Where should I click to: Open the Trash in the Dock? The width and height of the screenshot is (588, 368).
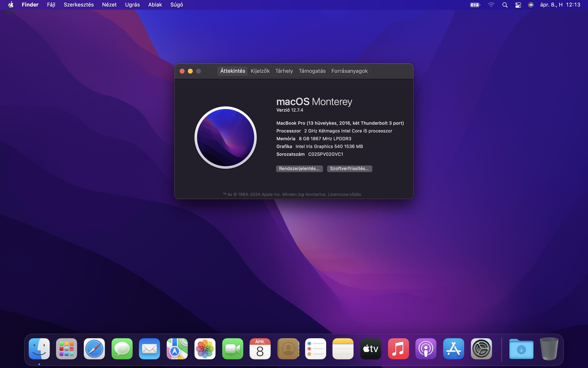(549, 349)
